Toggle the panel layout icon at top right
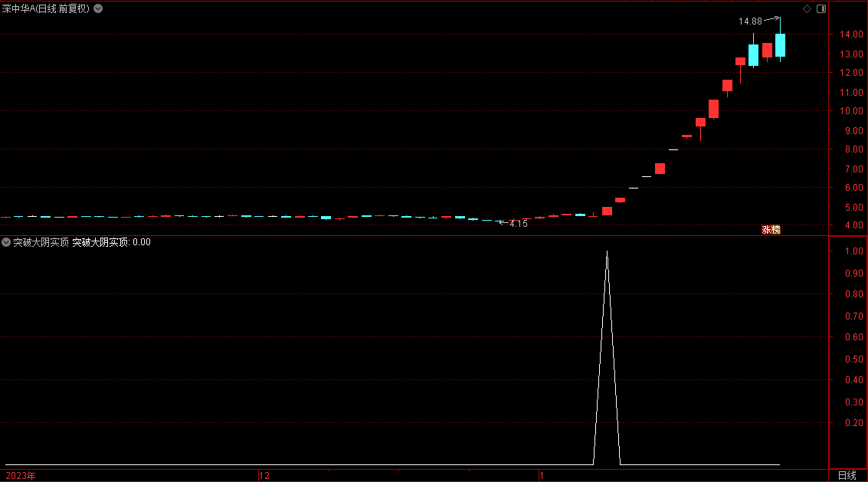This screenshot has width=868, height=482. click(x=821, y=8)
